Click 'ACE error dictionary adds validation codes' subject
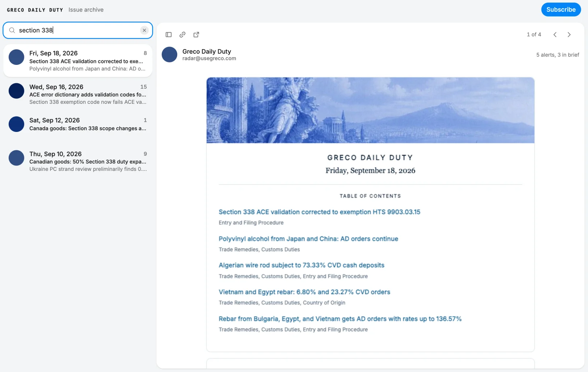Viewport: 588px width, 372px height. [88, 94]
